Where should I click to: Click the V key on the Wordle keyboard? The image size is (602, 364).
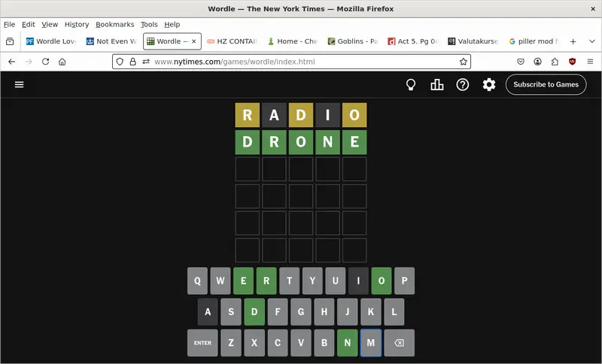pos(301,342)
